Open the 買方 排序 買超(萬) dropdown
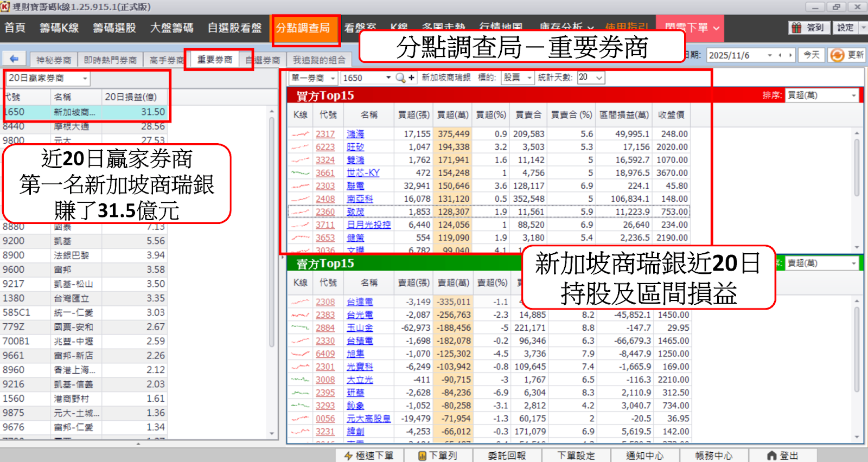 click(854, 95)
